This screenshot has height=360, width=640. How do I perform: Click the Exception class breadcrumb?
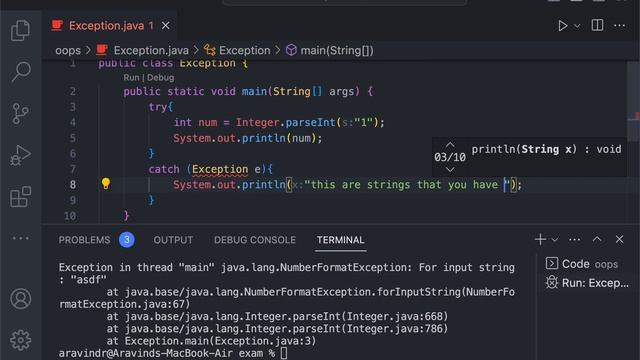[x=244, y=51]
